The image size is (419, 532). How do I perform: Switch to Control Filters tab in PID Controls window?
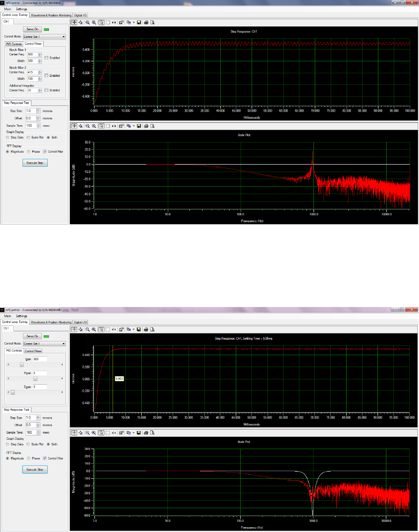pos(33,351)
